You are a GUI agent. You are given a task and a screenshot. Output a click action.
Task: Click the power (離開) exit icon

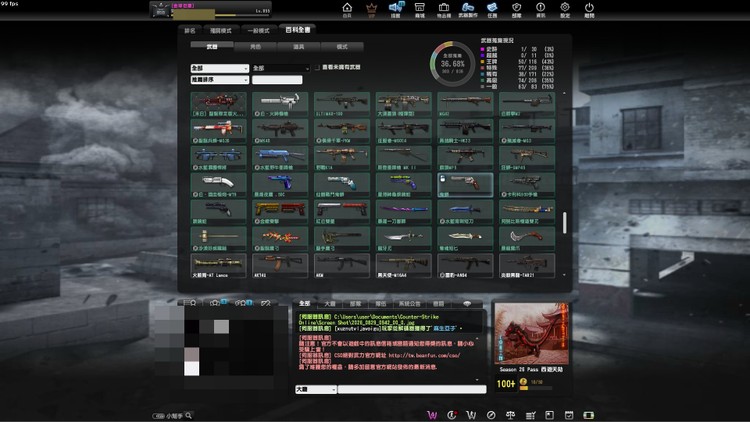[x=589, y=9]
